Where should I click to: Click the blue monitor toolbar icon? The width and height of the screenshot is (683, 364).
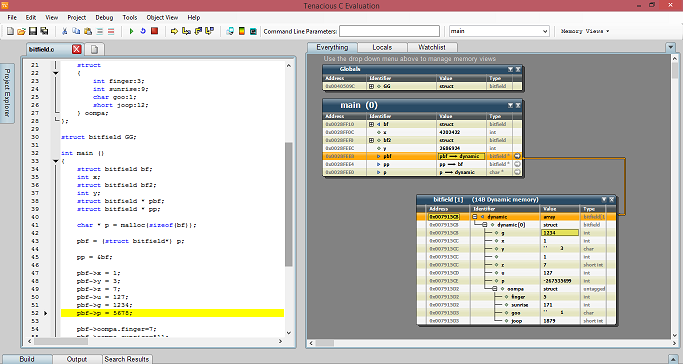coord(230,31)
